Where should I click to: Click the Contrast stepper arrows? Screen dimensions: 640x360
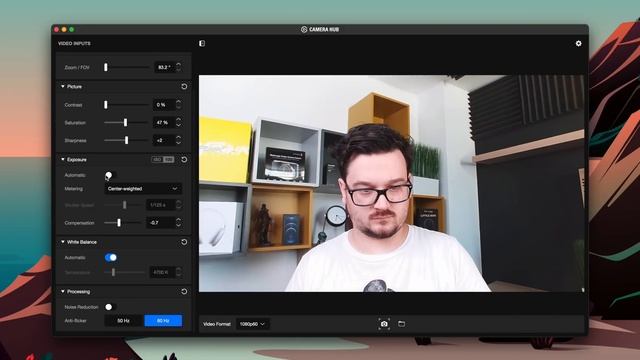pos(178,105)
